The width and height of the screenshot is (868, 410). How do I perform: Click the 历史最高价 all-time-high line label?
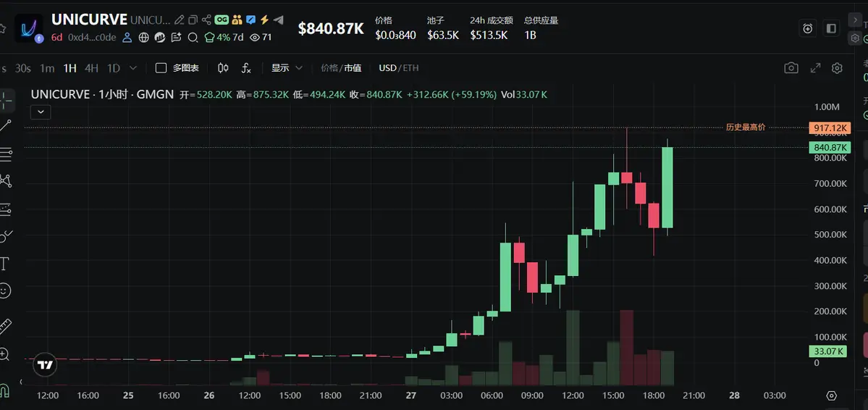746,127
